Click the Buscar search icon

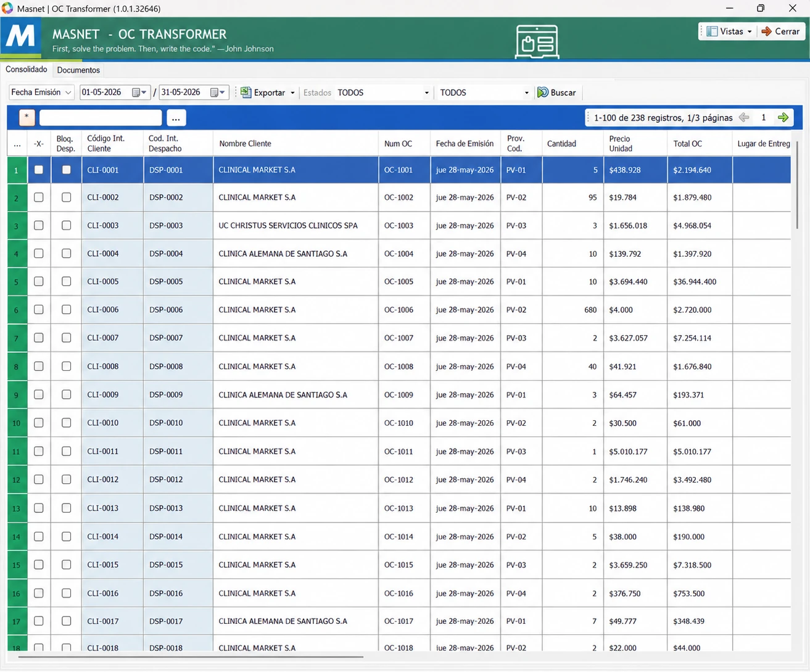[x=543, y=93]
